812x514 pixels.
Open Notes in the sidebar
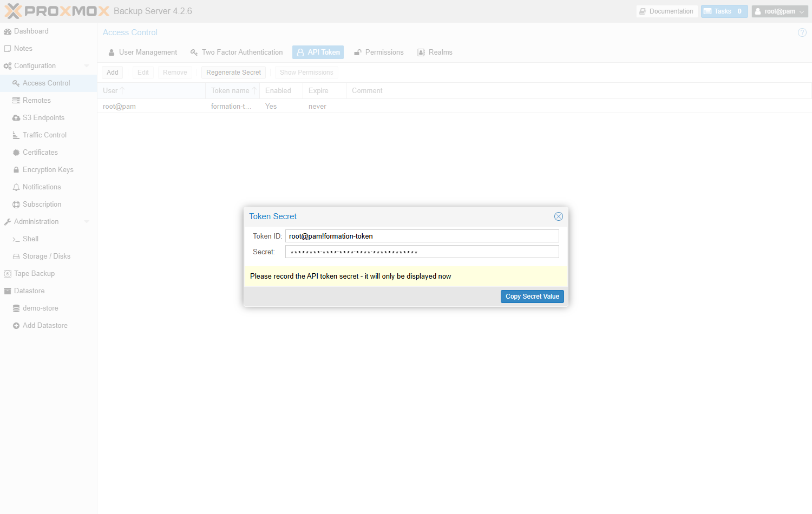pos(48,49)
